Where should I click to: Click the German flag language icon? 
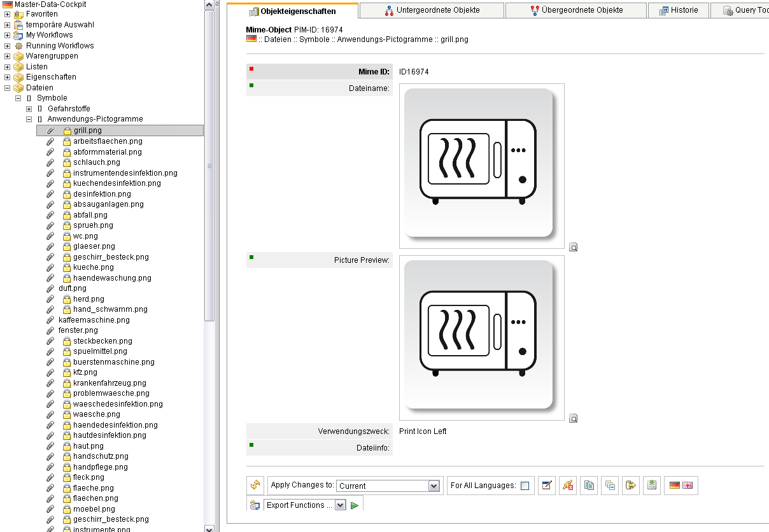675,486
